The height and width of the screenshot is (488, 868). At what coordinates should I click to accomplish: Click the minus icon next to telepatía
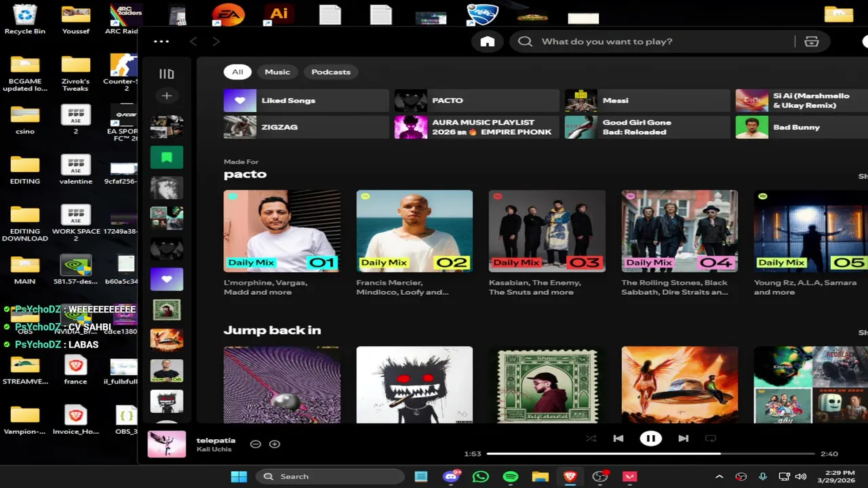pos(256,444)
